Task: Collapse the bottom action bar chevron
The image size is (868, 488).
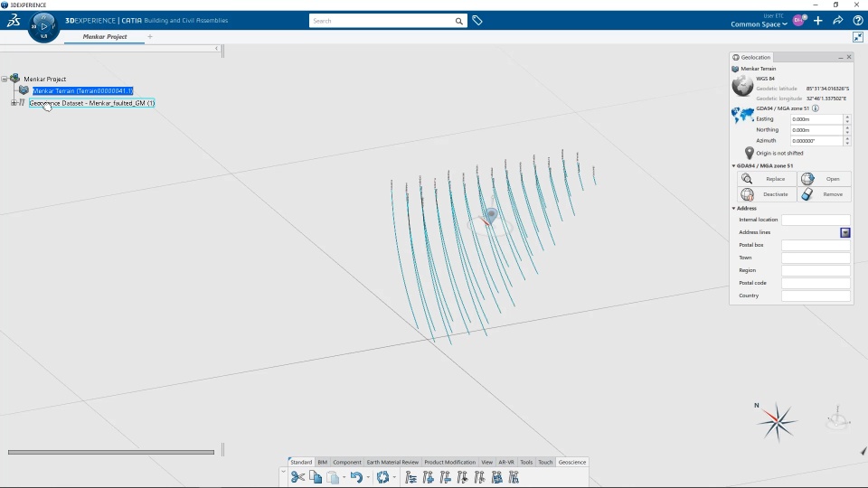Action: tap(283, 472)
